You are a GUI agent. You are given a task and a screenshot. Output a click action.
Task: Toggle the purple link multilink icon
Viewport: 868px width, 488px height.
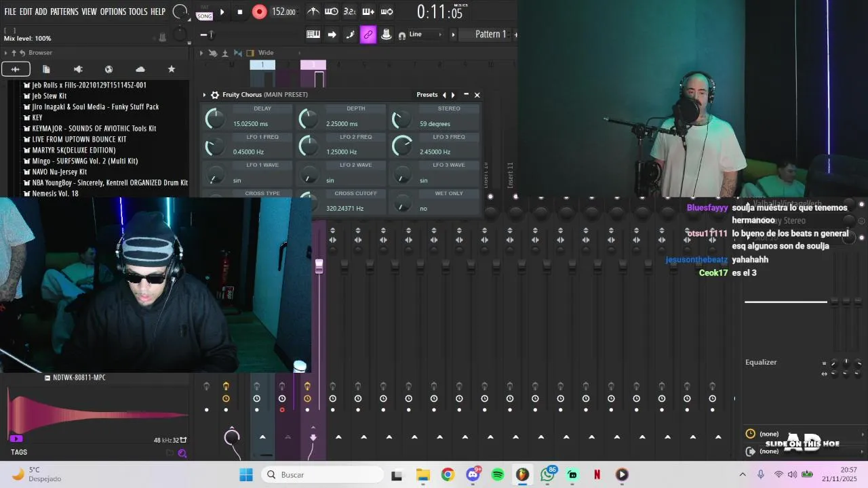(x=368, y=35)
